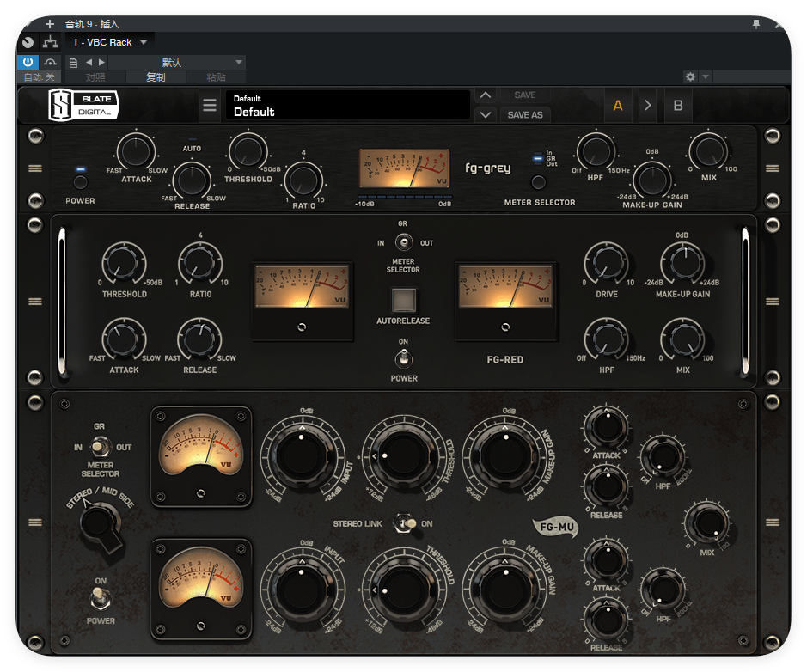Click FG-Red right drag handle icon
This screenshot has height=672, width=807.
tap(772, 302)
